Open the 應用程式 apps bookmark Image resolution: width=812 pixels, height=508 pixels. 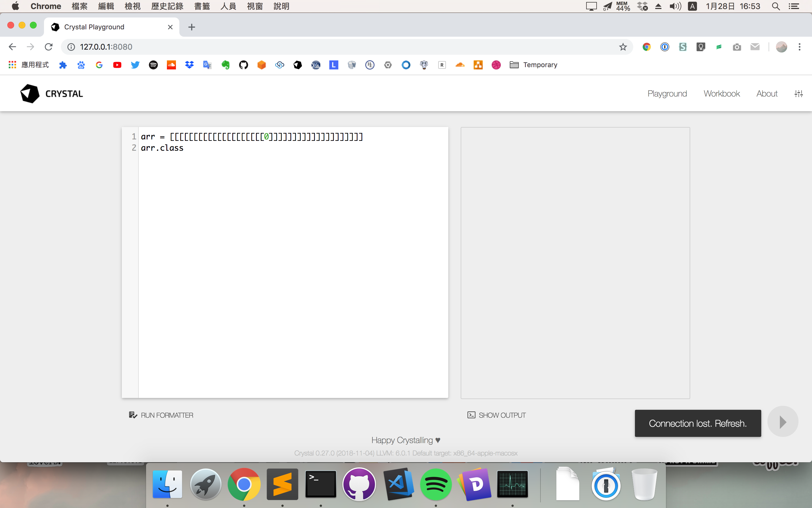(29, 65)
